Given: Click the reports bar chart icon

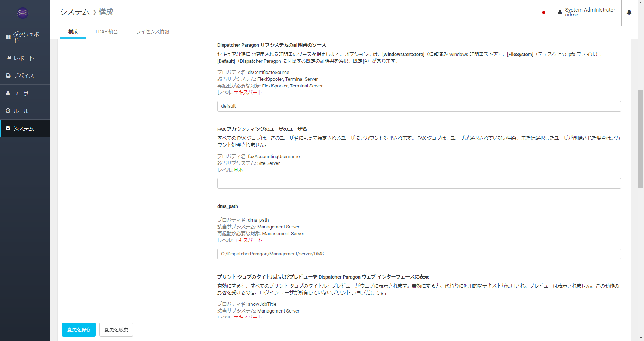Looking at the screenshot, I should coord(8,58).
